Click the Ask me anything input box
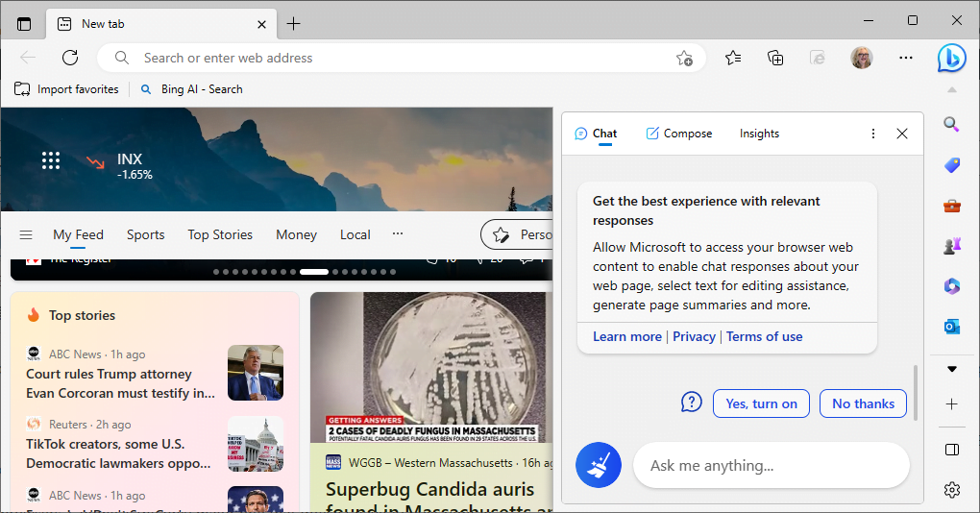 point(771,466)
